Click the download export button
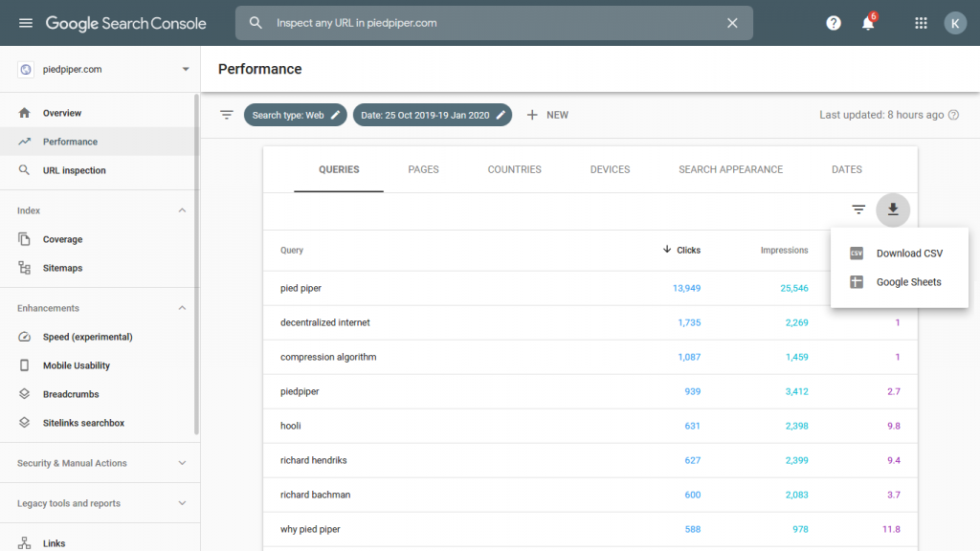Screen dimensions: 980x551 point(893,209)
